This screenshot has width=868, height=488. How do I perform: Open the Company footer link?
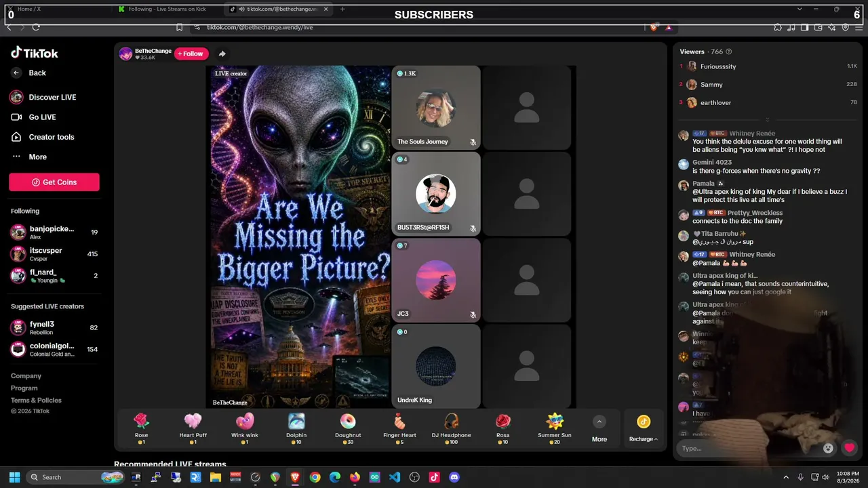tap(26, 376)
